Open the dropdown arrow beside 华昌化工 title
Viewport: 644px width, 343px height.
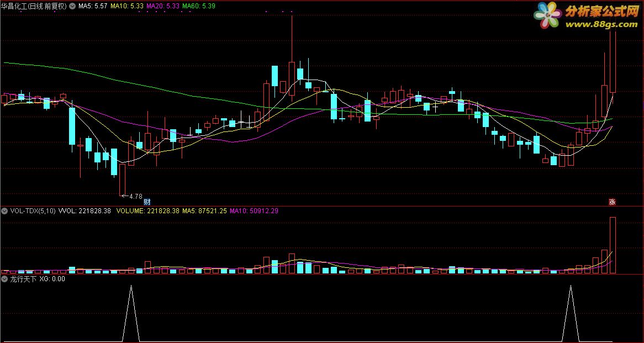pyautogui.click(x=73, y=6)
